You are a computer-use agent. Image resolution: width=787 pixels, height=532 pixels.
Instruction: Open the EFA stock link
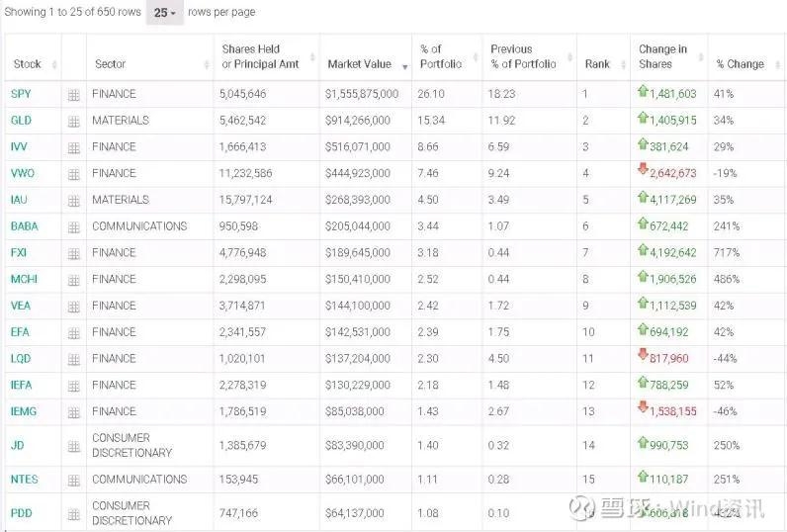click(20, 332)
